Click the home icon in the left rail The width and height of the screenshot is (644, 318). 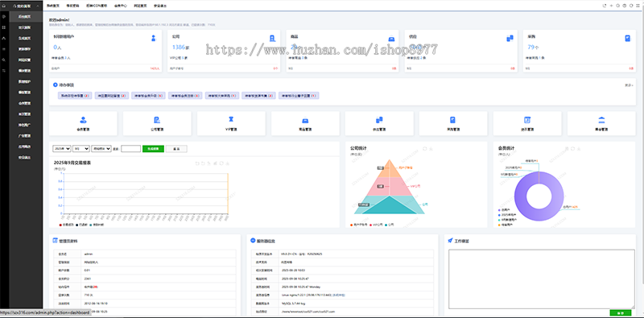pos(4,6)
